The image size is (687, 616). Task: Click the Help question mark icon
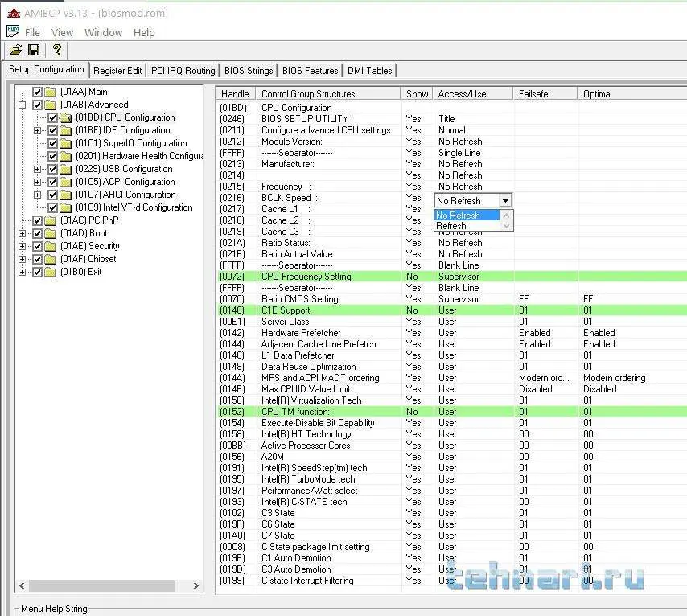(x=56, y=51)
